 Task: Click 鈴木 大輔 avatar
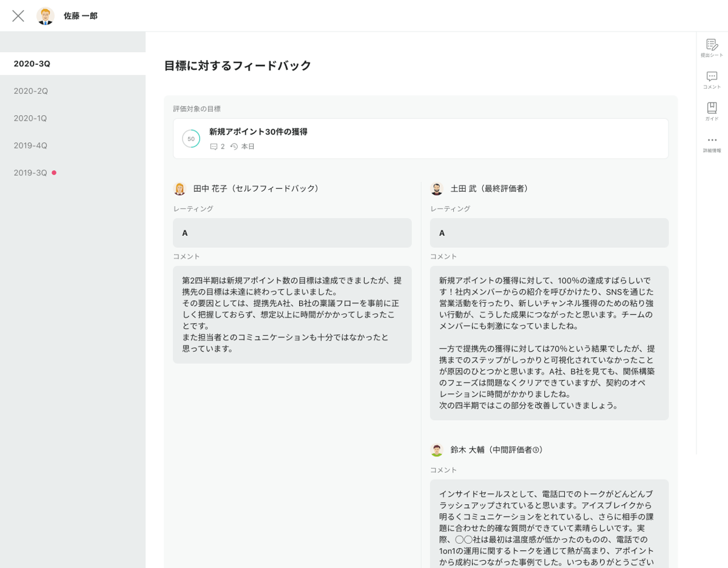pos(437,450)
